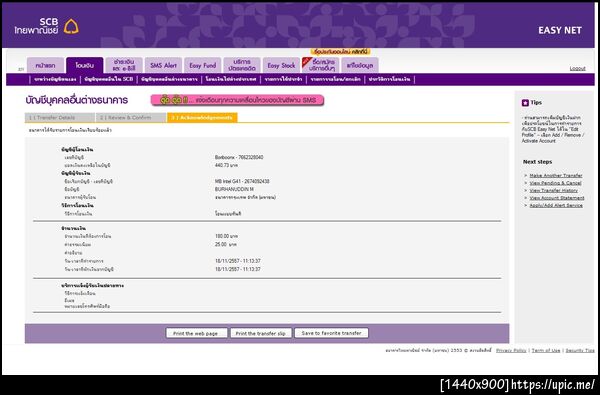Open Apply/Add Alert Service link

click(556, 205)
